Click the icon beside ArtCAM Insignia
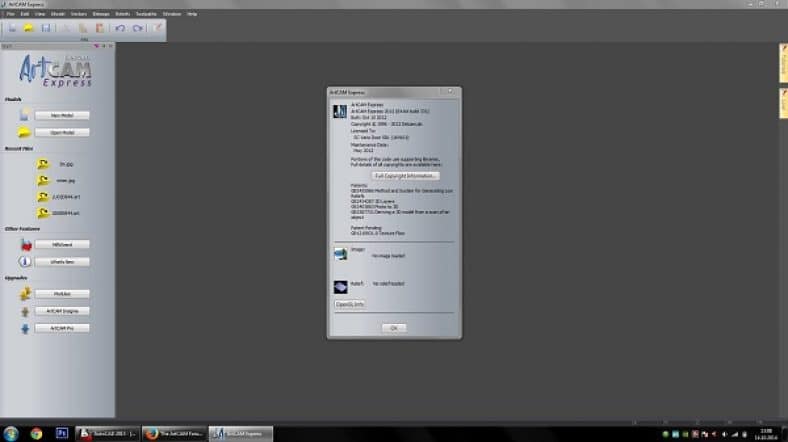The width and height of the screenshot is (788, 442). pos(25,311)
